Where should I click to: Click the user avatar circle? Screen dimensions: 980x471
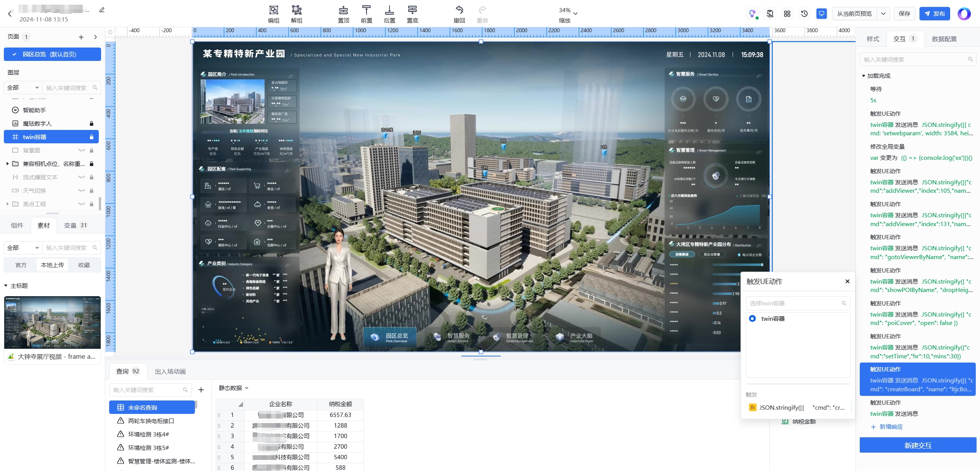[x=964, y=14]
